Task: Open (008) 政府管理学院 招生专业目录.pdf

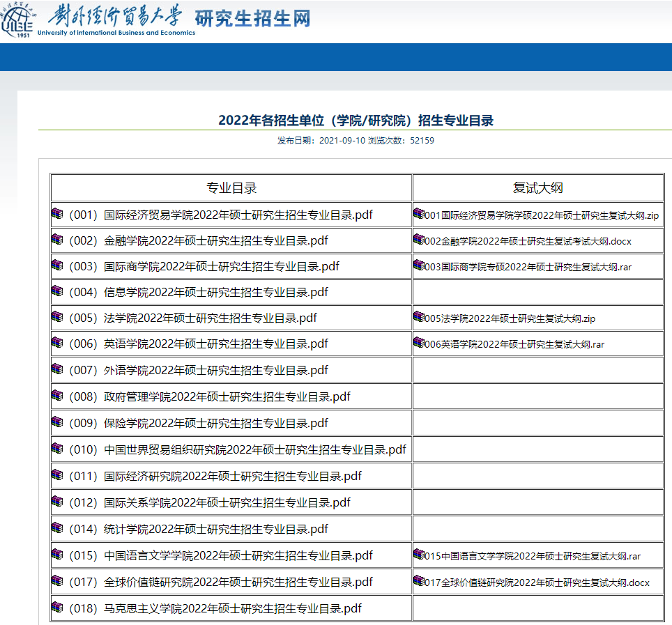Action: [210, 396]
